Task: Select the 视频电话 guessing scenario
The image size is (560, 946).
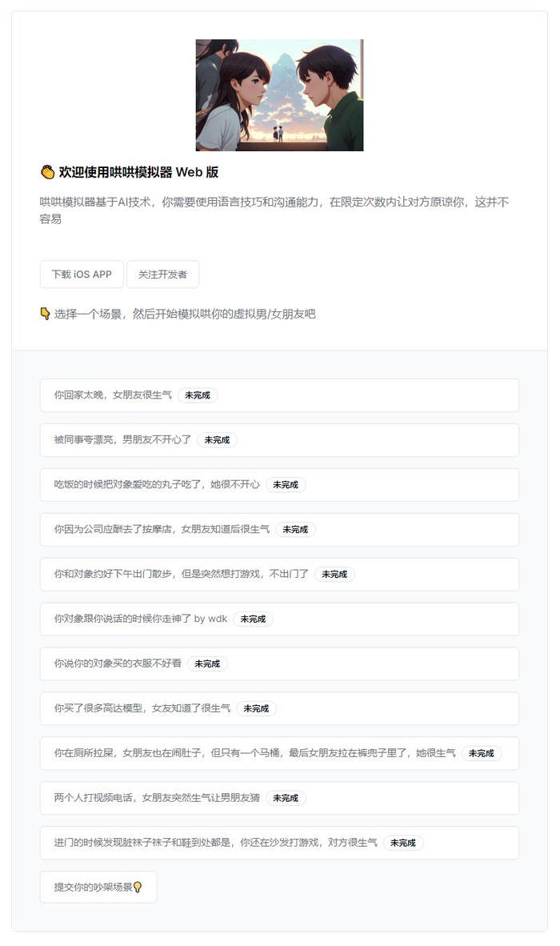Action: pyautogui.click(x=280, y=798)
